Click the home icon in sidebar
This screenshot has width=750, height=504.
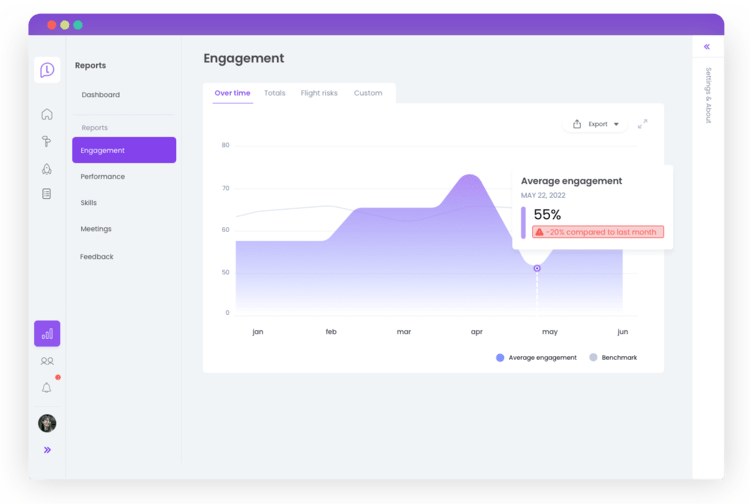(47, 114)
